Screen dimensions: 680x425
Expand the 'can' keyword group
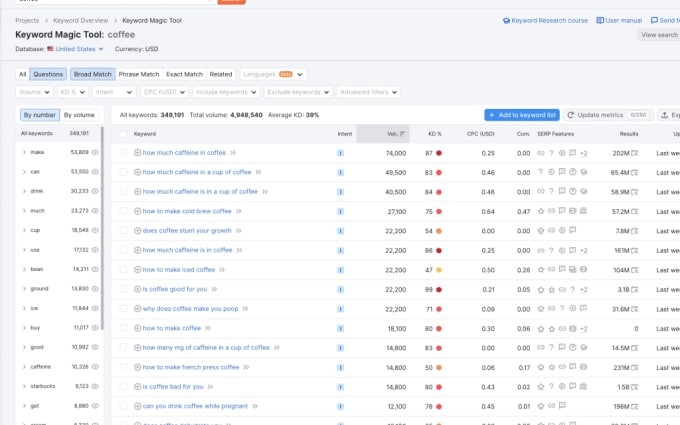(x=24, y=172)
